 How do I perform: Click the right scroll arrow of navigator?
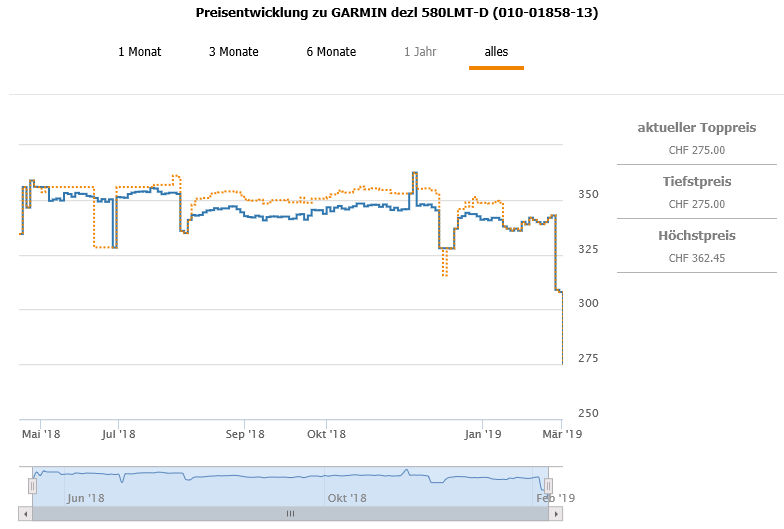click(x=556, y=514)
